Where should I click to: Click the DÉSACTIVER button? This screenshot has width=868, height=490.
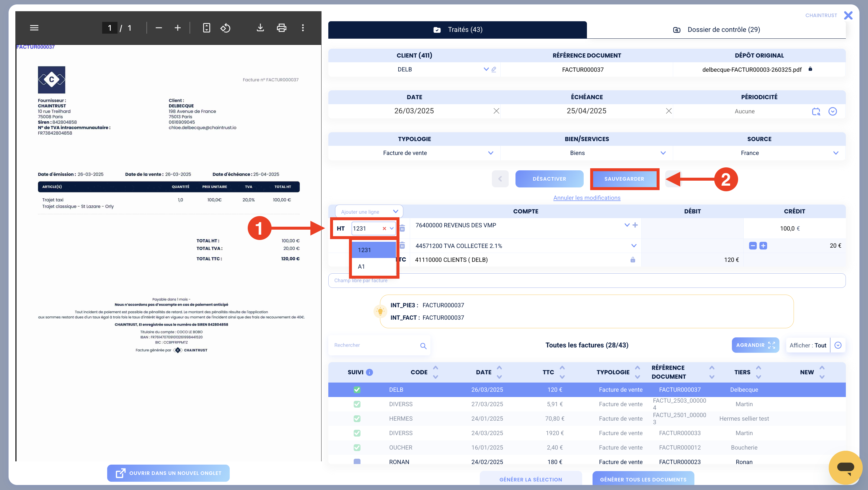[x=549, y=179]
